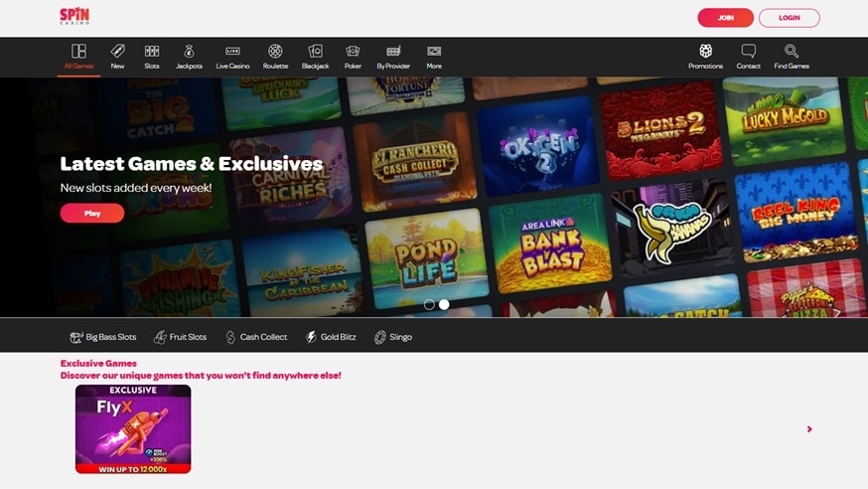Open the Peppe's Pepperoni Pizza tile
868x489 pixels.
coord(807,289)
